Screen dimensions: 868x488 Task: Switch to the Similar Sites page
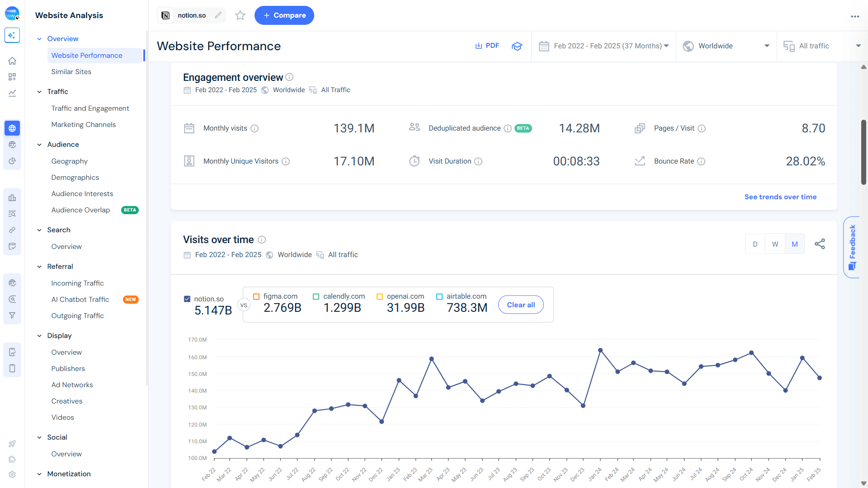click(71, 71)
